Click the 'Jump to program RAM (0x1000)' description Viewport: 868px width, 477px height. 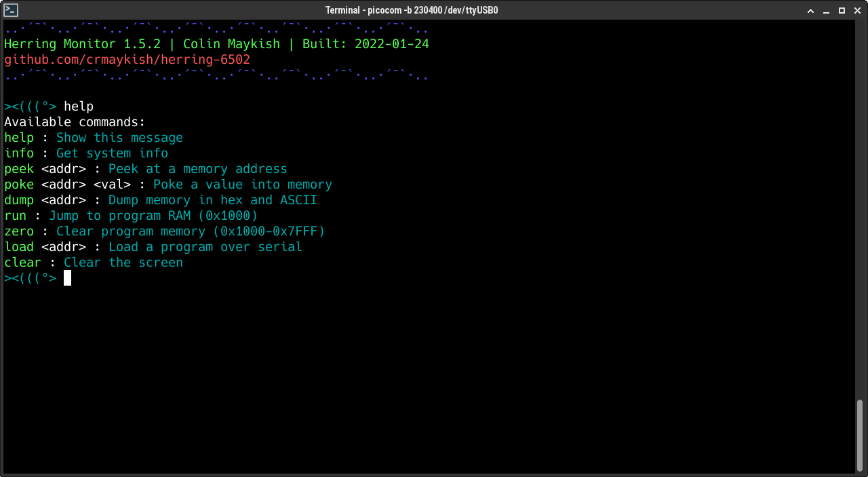pos(153,216)
